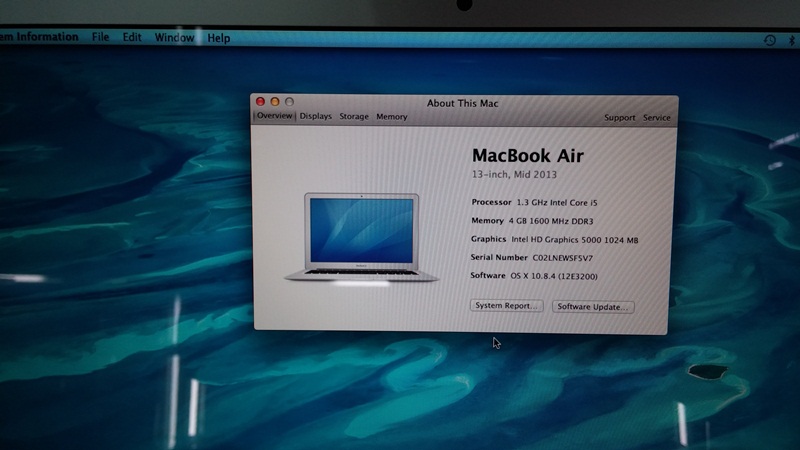Viewport: 800px width, 450px height.
Task: Open the Service section
Action: click(656, 118)
